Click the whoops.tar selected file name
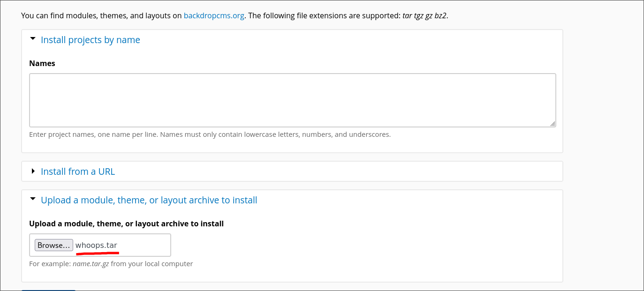This screenshot has width=644, height=291. pos(96,245)
